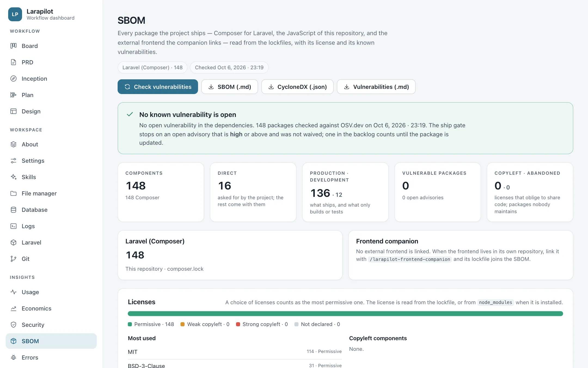Run Check vulnerabilities

point(158,87)
